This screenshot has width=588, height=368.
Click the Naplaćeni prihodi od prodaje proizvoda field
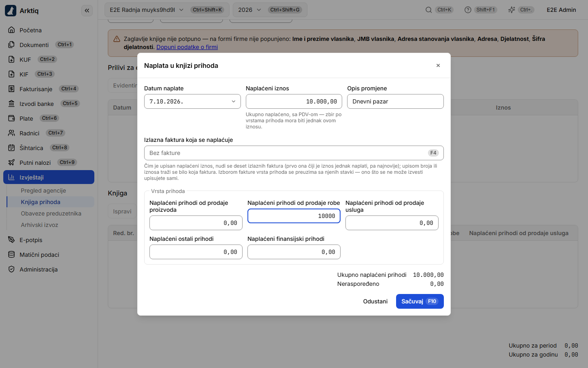click(196, 223)
